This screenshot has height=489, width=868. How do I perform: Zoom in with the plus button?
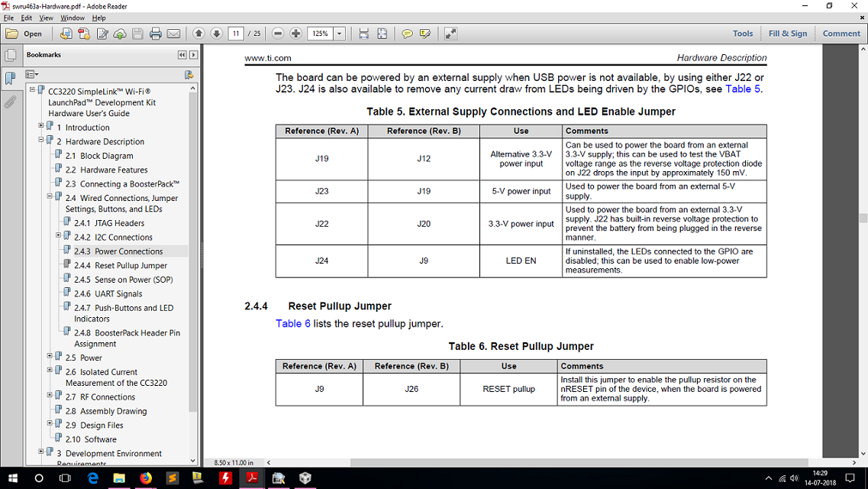tap(296, 34)
